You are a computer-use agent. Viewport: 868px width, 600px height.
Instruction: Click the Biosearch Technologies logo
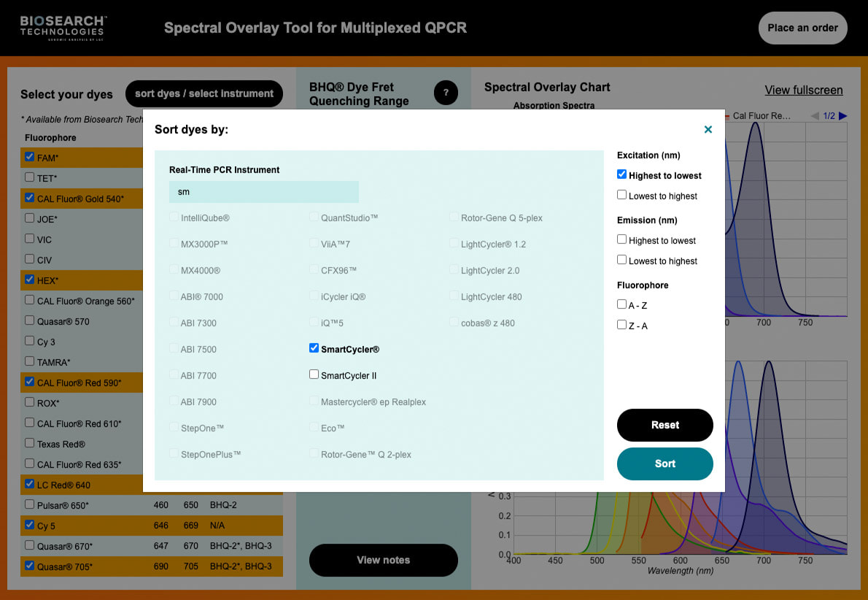tap(63, 28)
